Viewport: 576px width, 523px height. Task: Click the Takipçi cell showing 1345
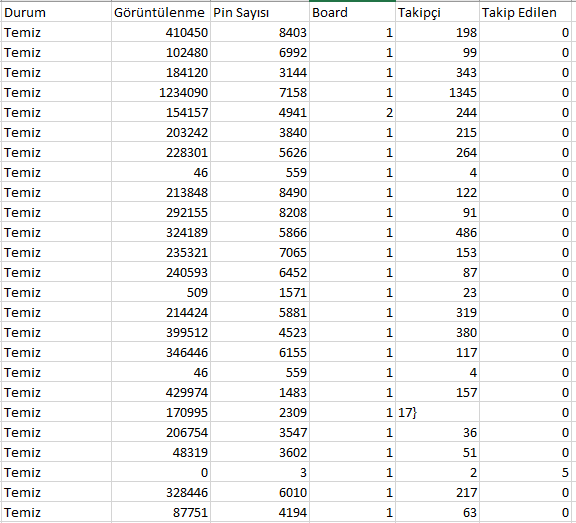click(x=437, y=92)
